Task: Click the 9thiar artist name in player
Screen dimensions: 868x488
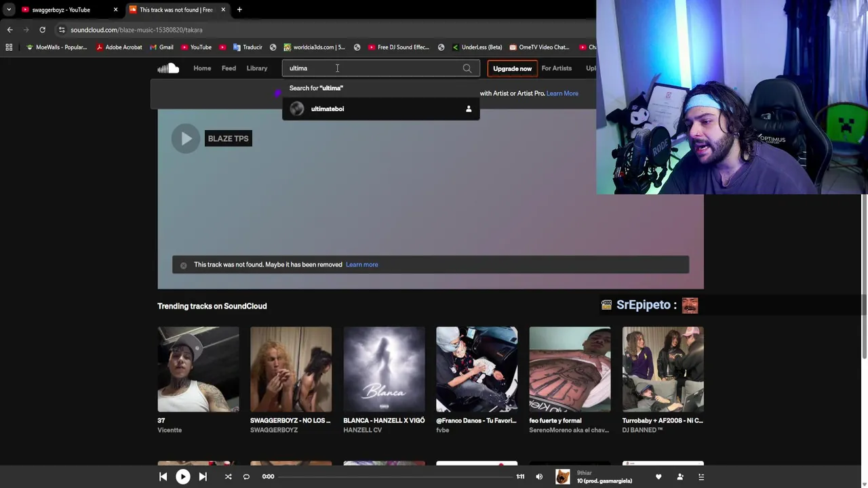Action: (585, 472)
